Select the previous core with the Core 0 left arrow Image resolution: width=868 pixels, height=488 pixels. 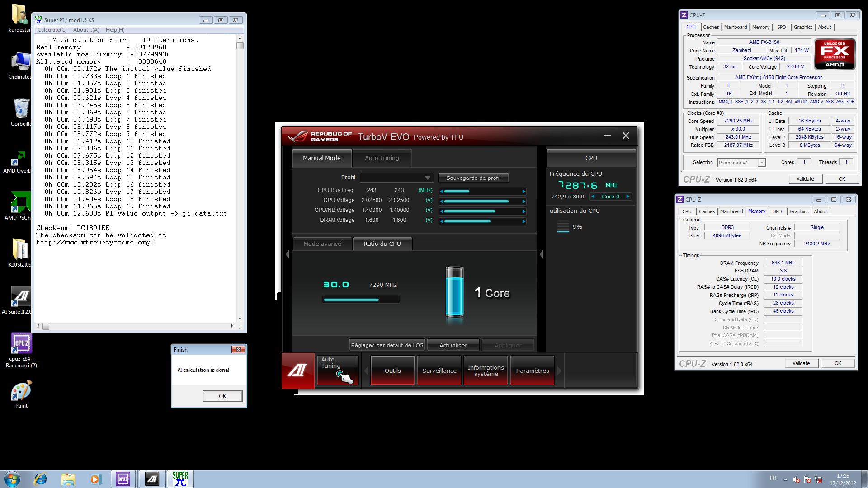point(593,197)
